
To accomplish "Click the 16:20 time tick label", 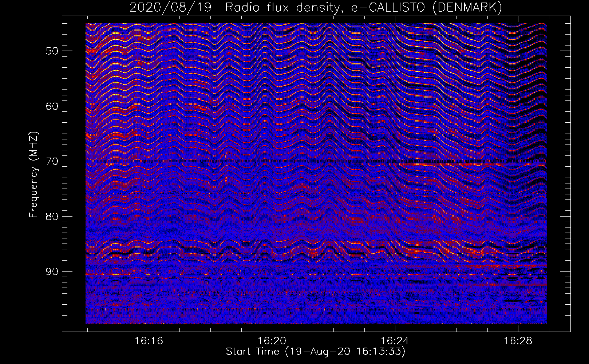I will pos(272,341).
